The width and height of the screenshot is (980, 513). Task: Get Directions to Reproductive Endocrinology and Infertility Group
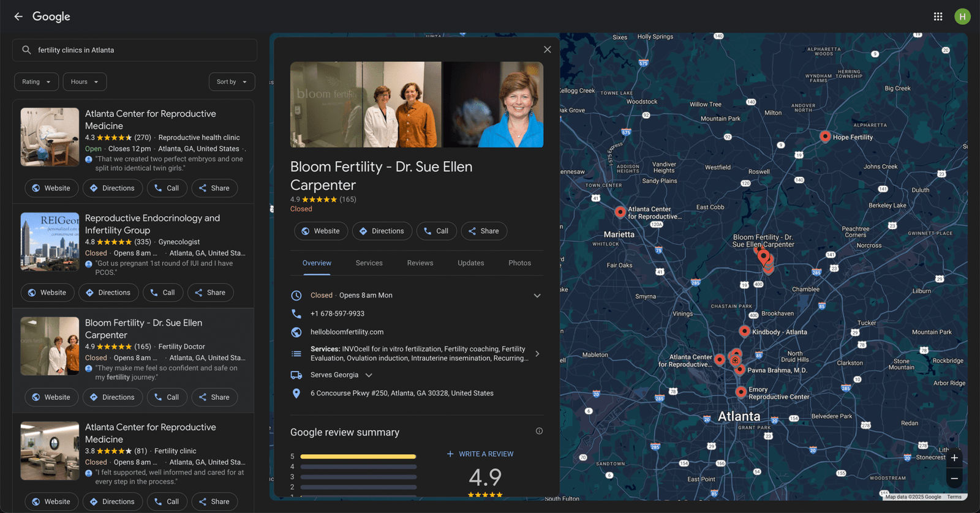[x=108, y=293]
